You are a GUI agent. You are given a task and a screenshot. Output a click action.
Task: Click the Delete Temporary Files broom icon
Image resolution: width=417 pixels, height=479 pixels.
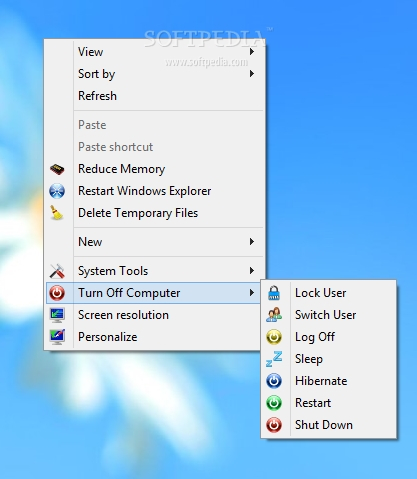(56, 213)
